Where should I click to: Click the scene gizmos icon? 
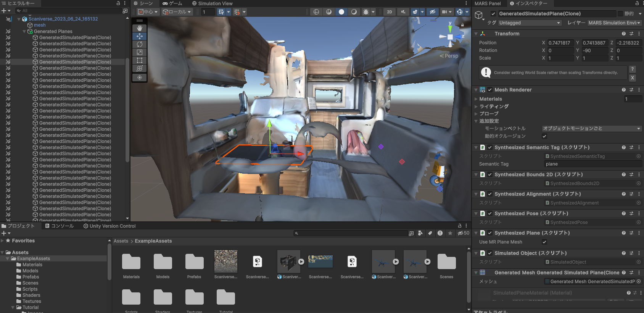click(460, 12)
